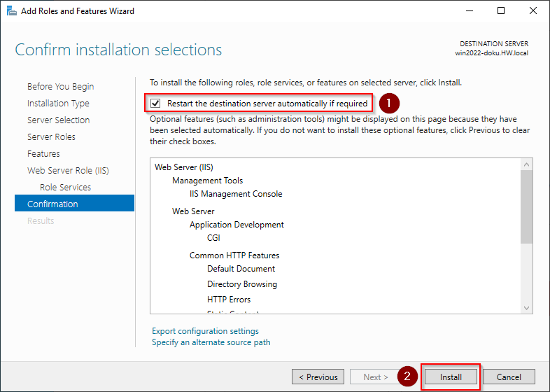Screen dimensions: 550x392
Task: Click the Install button
Action: coord(451,377)
